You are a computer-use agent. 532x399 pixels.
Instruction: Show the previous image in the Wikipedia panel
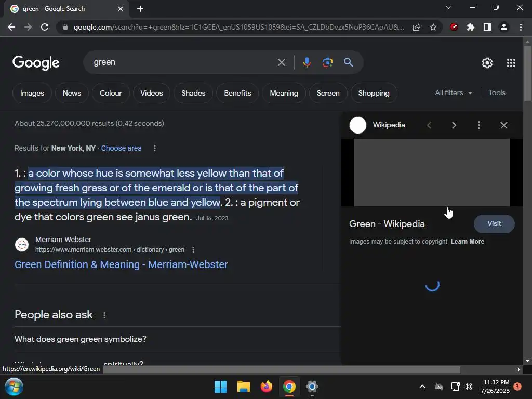(429, 125)
